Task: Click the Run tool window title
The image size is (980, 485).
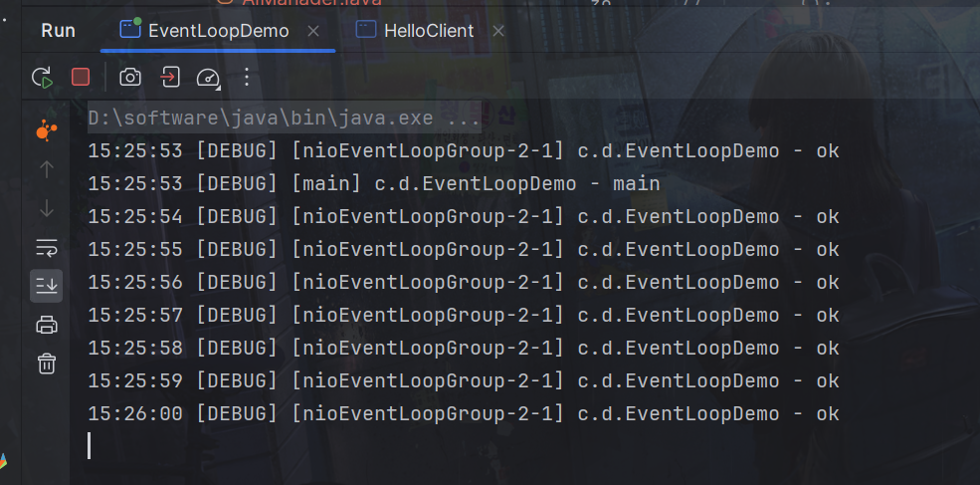Action: click(x=58, y=31)
